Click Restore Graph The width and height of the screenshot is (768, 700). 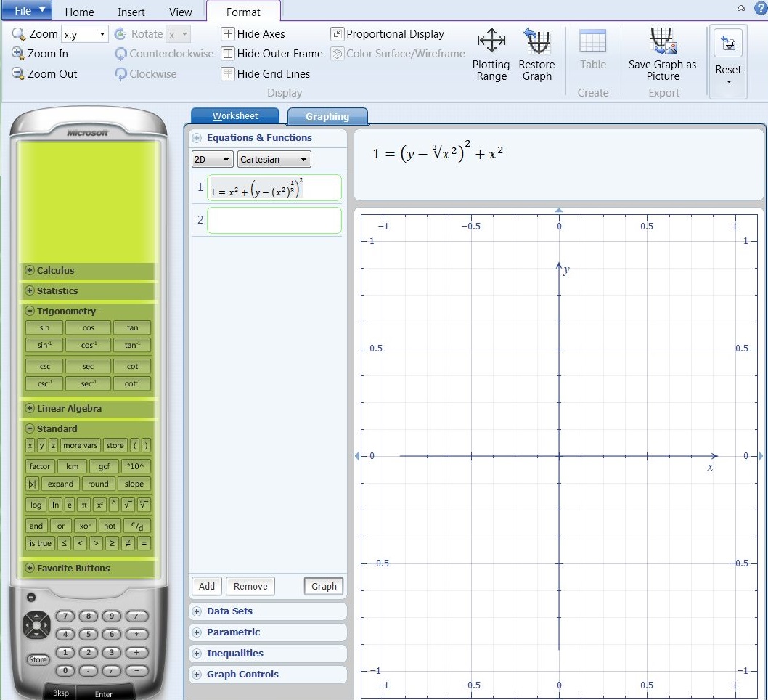(x=536, y=54)
